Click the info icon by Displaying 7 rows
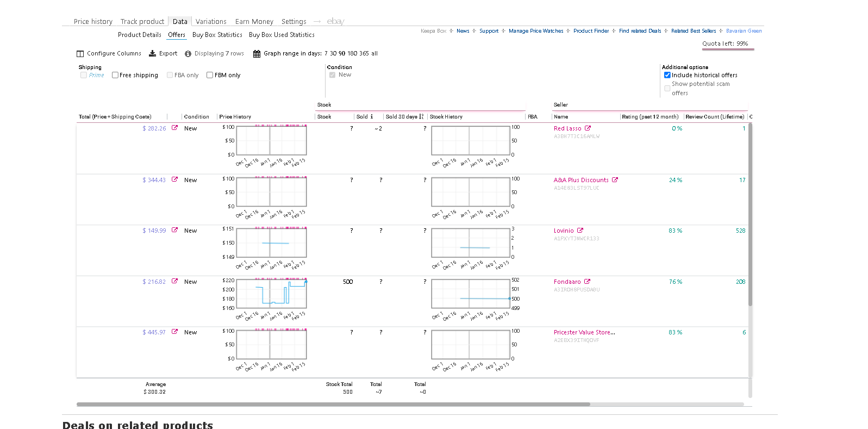The height and width of the screenshot is (429, 868). (188, 54)
